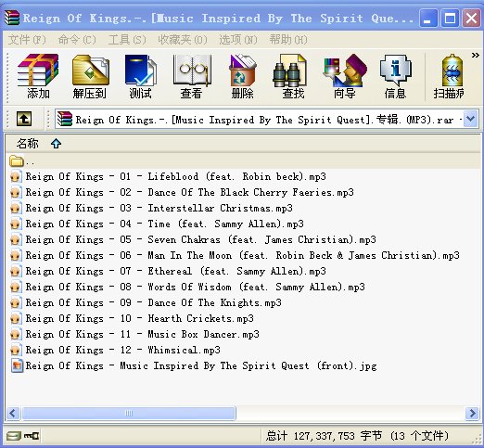The width and height of the screenshot is (484, 448).
Task: Open the 工具(S) menu
Action: [127, 40]
